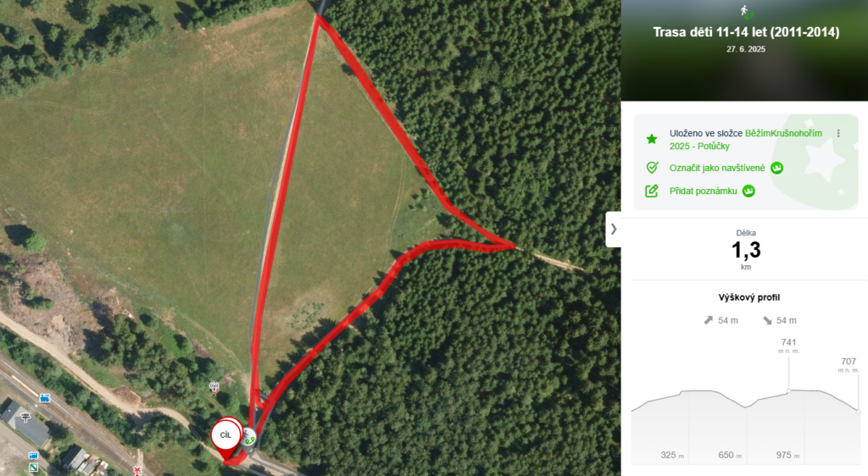Click the blue train station map icon
Screen dimensions: 868x476
pos(45,398)
